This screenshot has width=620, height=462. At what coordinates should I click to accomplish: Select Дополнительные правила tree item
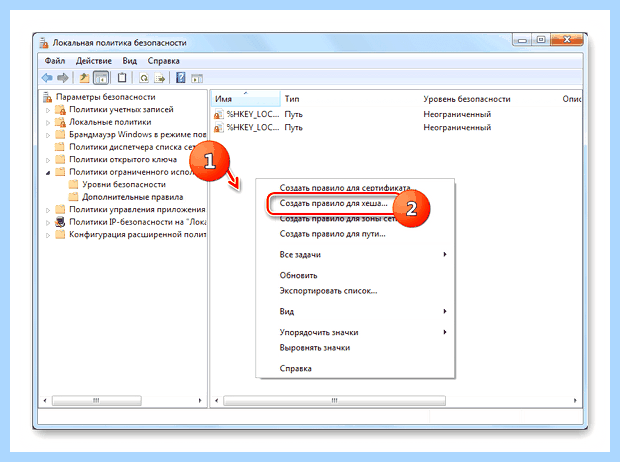pos(132,197)
